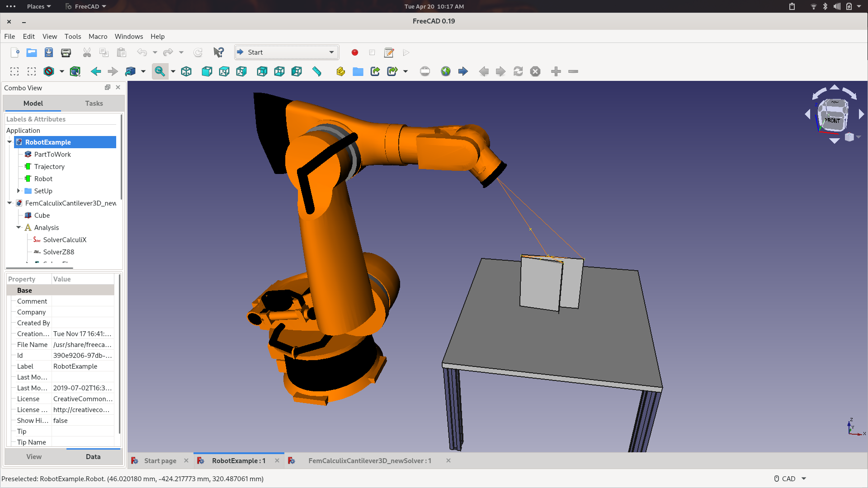Float the Combo View panel
This screenshot has width=868, height=488.
108,87
